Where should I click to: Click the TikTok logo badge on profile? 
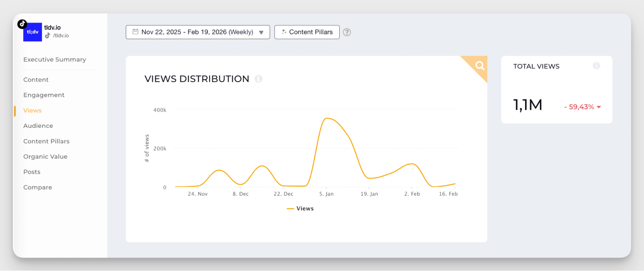pos(22,24)
